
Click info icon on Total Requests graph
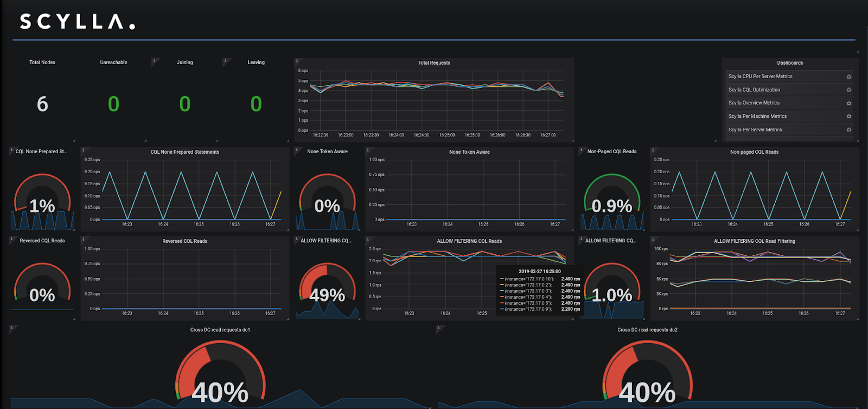[297, 61]
